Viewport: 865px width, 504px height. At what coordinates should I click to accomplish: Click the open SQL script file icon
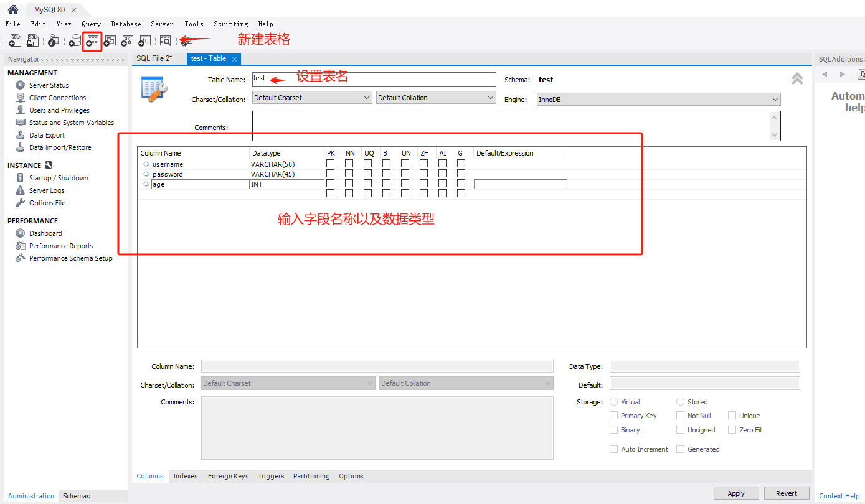[x=32, y=40]
